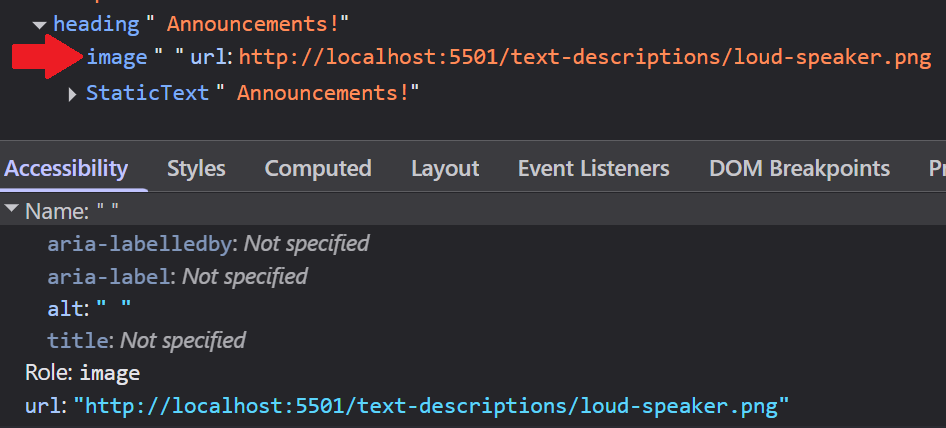Click the alt attribute row

[x=89, y=308]
